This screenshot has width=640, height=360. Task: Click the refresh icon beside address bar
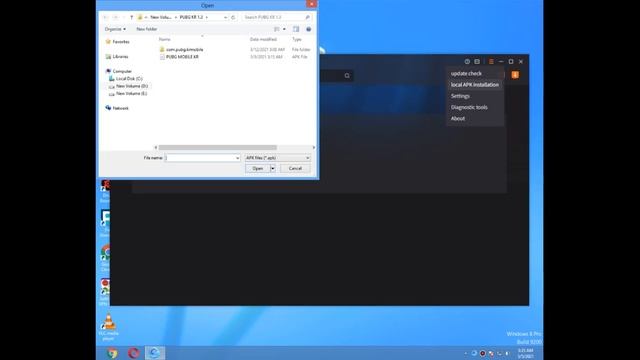(233, 17)
